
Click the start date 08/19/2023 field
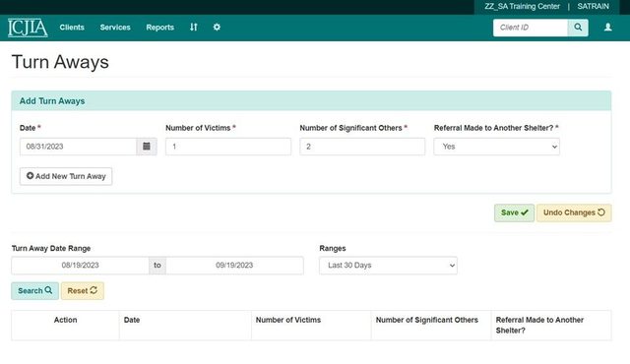point(80,266)
